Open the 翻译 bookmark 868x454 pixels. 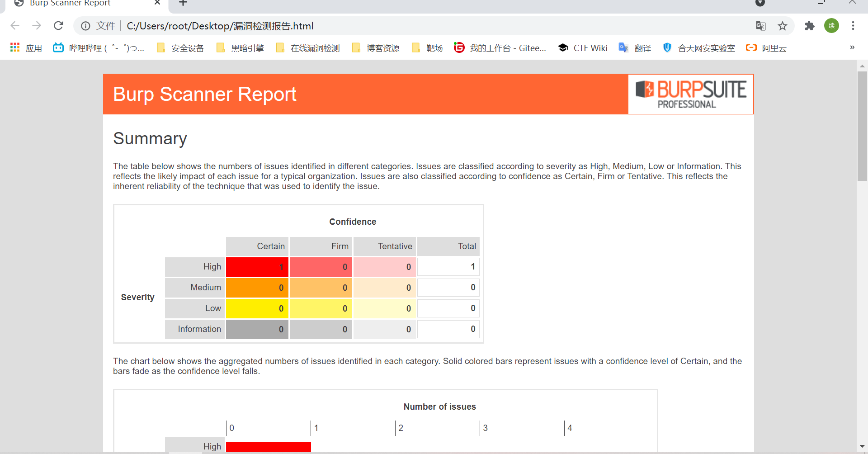pyautogui.click(x=635, y=48)
